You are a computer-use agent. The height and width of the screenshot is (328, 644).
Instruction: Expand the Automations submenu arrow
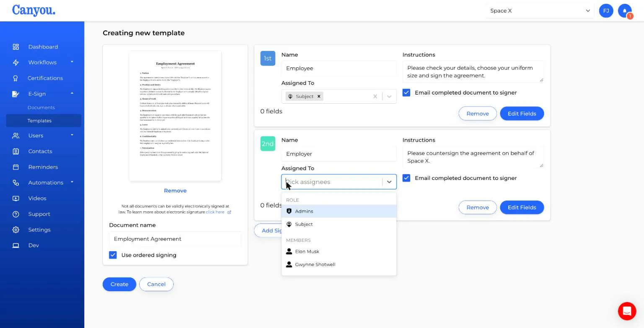pyautogui.click(x=72, y=182)
